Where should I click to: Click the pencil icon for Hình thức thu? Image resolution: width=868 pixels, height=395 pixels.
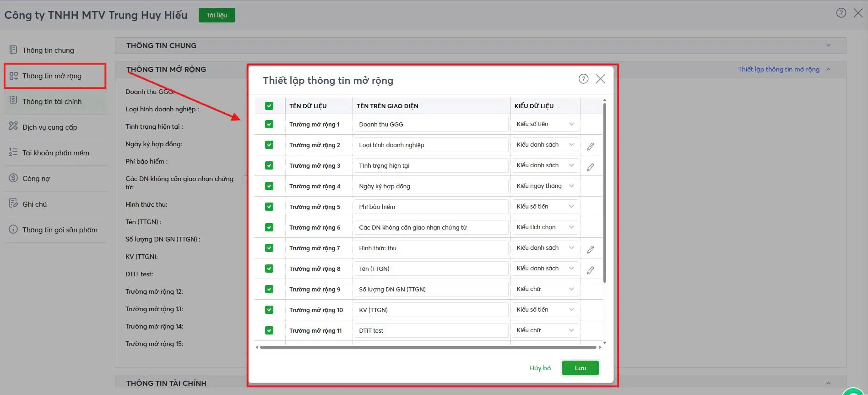tap(591, 249)
